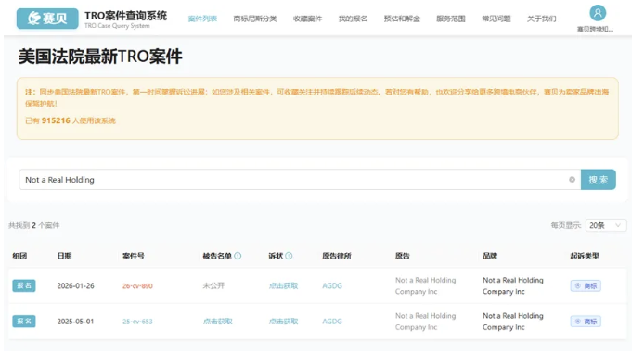Click the date 2026-01-26

[75, 286]
